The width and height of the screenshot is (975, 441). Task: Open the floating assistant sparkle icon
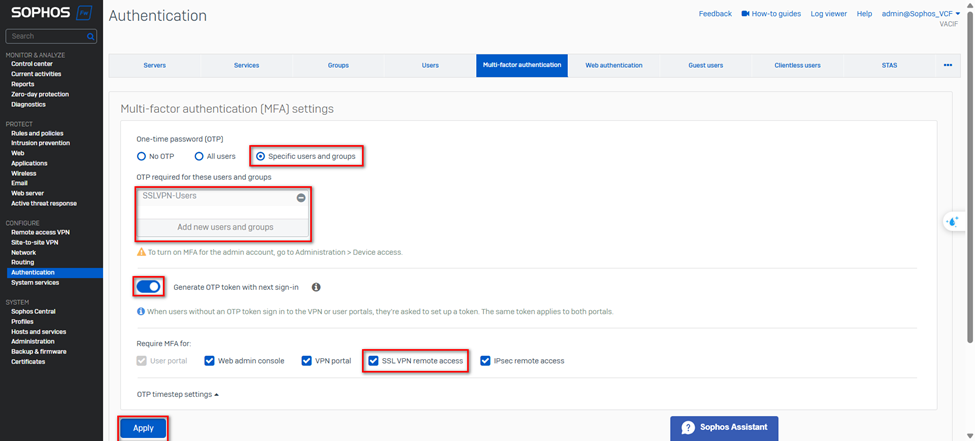tap(953, 221)
